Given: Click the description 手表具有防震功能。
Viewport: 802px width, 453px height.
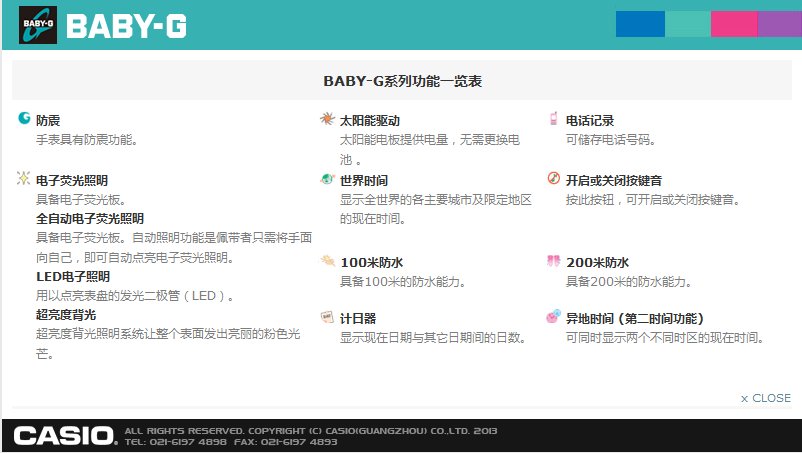Looking at the screenshot, I should (x=87, y=140).
